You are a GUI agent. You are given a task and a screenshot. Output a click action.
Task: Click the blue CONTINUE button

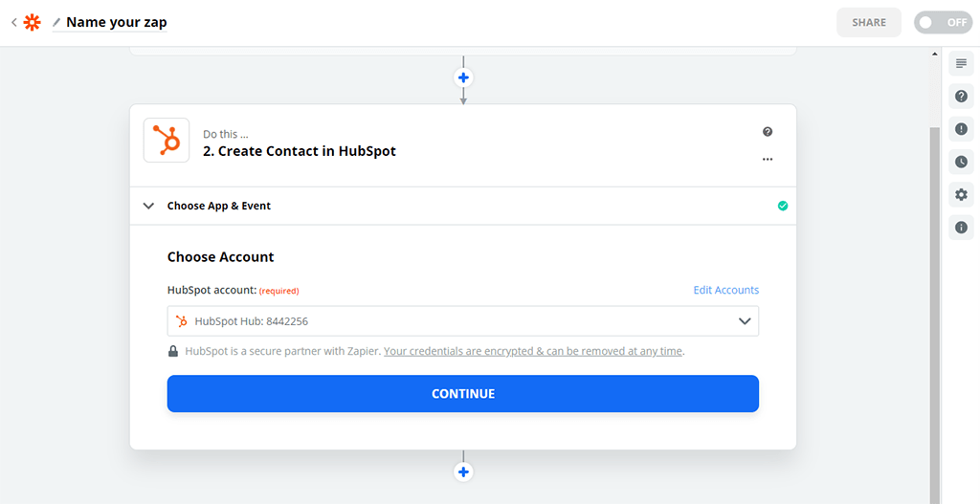pyautogui.click(x=463, y=394)
